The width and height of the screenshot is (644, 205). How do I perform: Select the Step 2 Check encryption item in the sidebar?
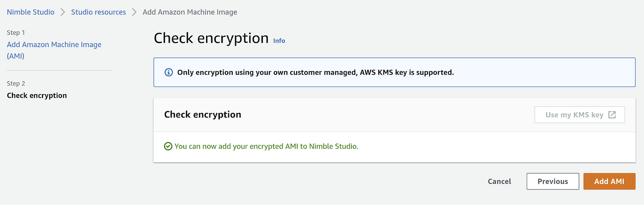(x=37, y=95)
